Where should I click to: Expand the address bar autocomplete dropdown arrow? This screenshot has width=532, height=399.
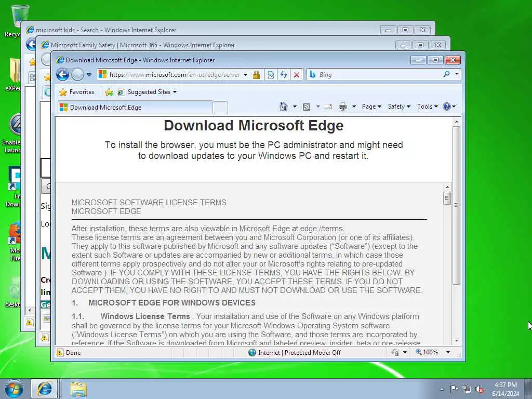[x=245, y=75]
